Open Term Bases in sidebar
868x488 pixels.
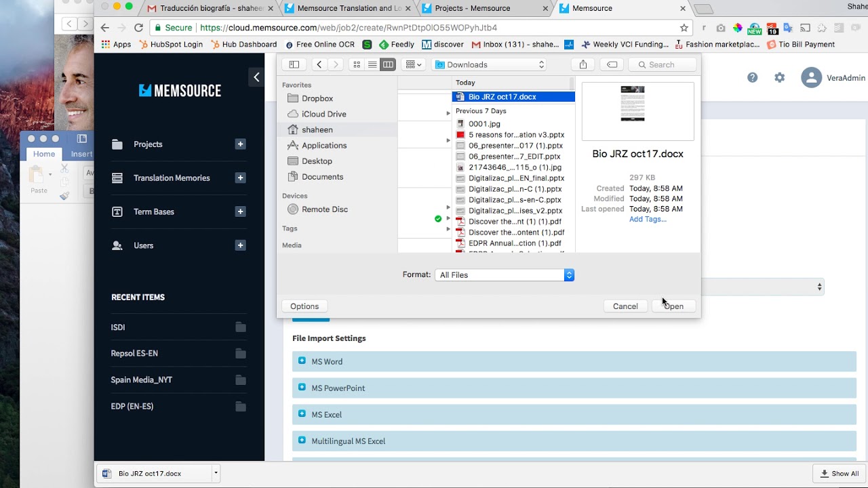coord(154,212)
